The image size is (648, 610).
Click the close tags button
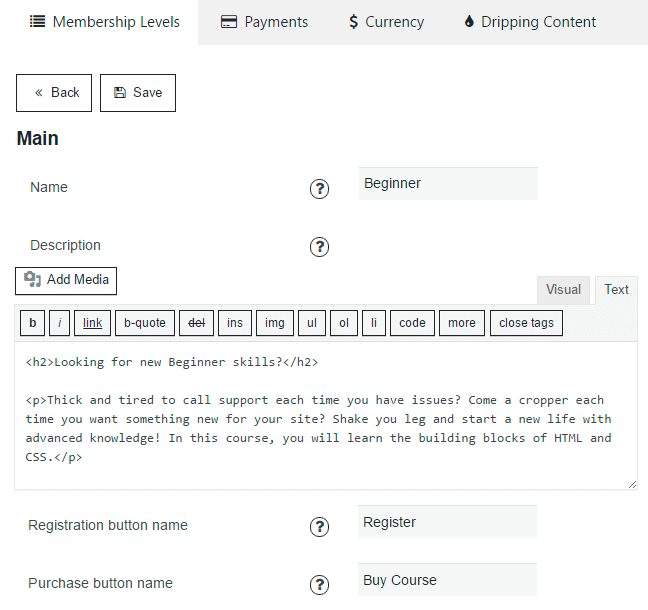[x=526, y=323]
